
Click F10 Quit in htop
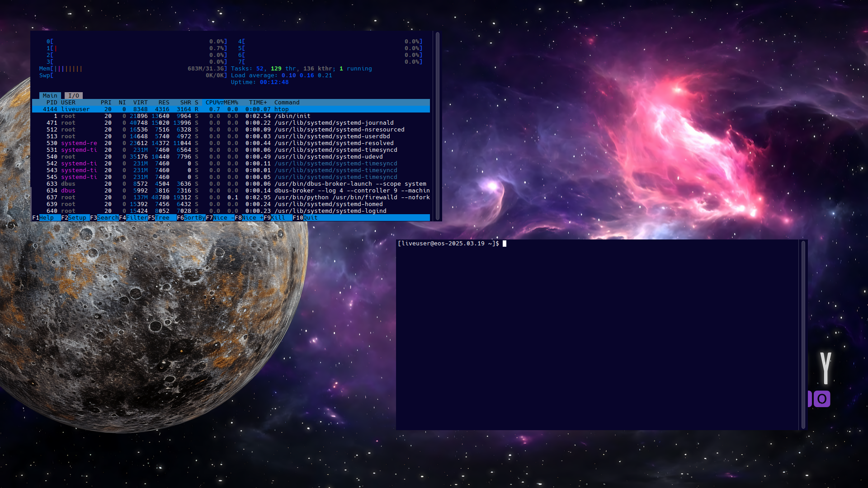305,218
